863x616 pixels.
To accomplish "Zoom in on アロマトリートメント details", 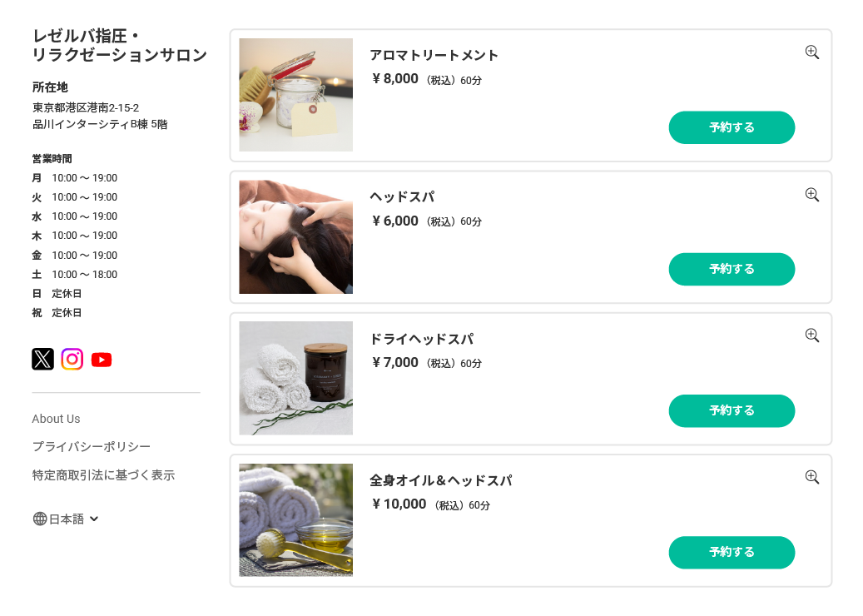I will click(812, 52).
